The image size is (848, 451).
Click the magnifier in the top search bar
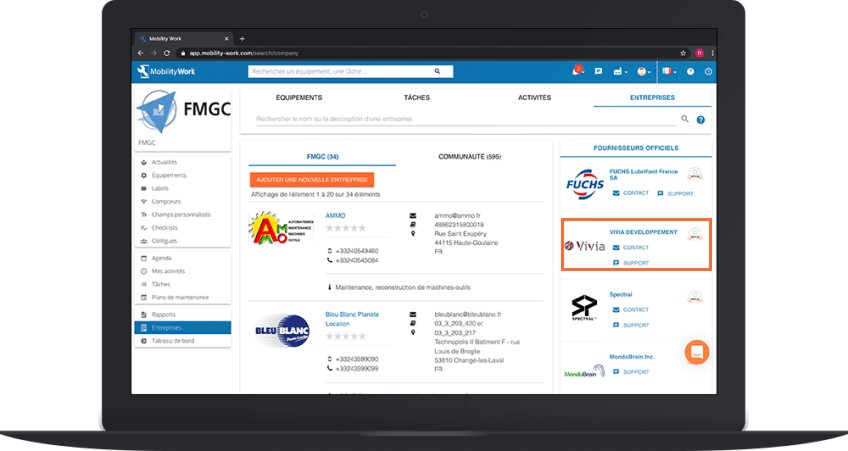tap(437, 71)
